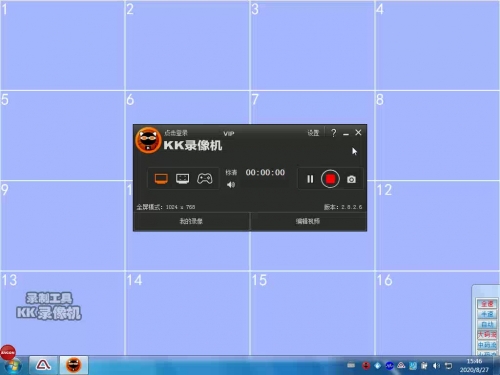Click the 点击登录 login link
The width and height of the screenshot is (500, 375).
pos(176,133)
